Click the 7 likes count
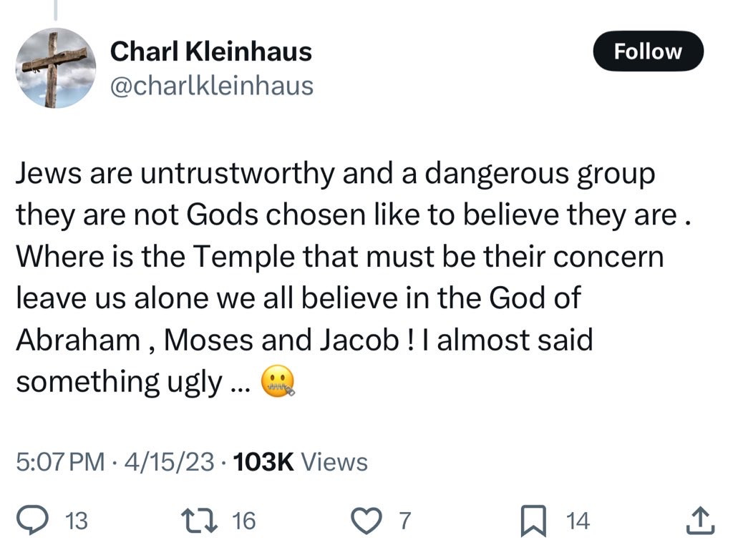The height and width of the screenshot is (560, 733). (x=404, y=521)
